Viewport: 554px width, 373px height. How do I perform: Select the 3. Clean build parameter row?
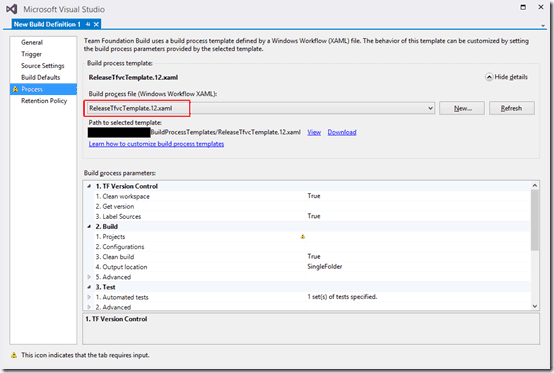click(307, 257)
